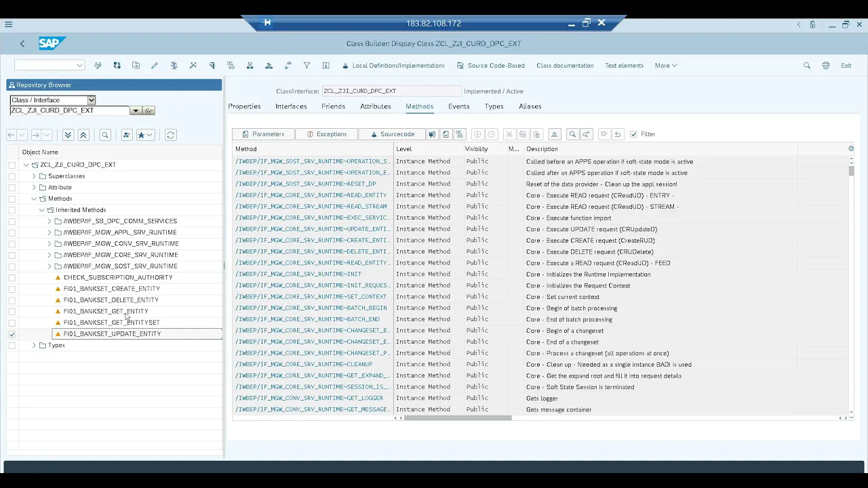The image size is (868, 488).
Task: Click the filter funnel icon in top toolbar
Action: click(x=307, y=66)
